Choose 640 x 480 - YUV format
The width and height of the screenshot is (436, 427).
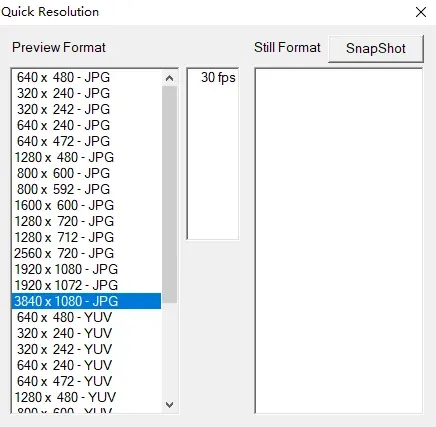point(87,317)
